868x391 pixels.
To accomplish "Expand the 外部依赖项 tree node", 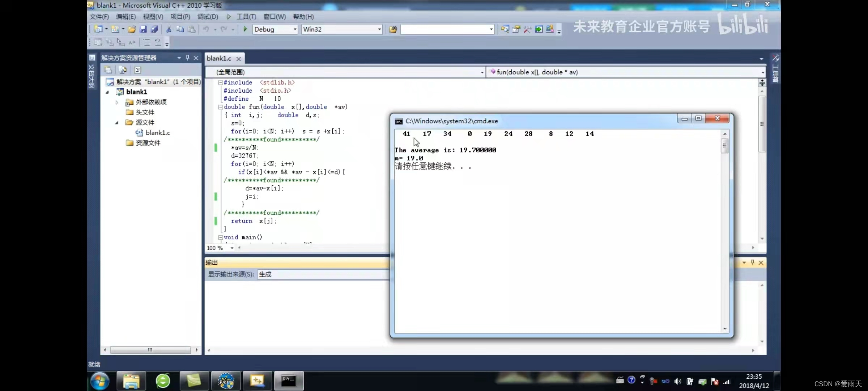I will pyautogui.click(x=117, y=102).
